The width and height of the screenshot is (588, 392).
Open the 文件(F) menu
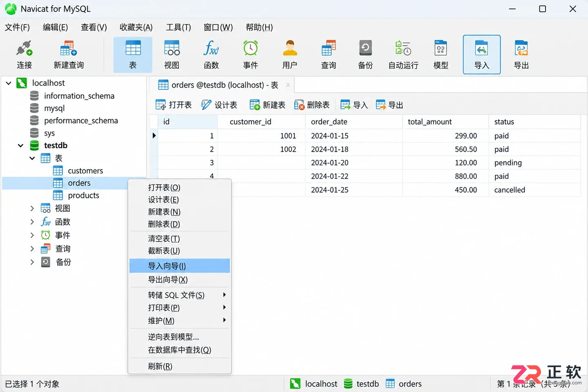click(x=17, y=27)
